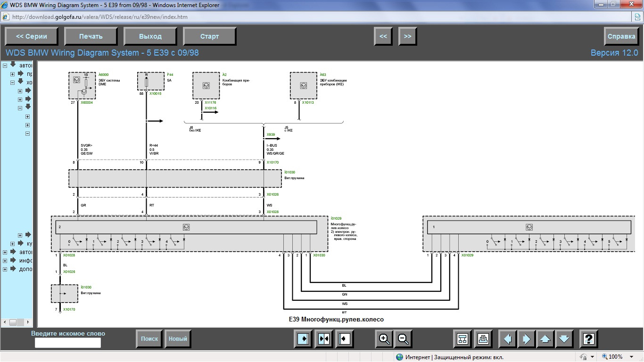The image size is (644, 362).
Task: Click fuse label 'F44' in diagram
Action: pyautogui.click(x=170, y=75)
